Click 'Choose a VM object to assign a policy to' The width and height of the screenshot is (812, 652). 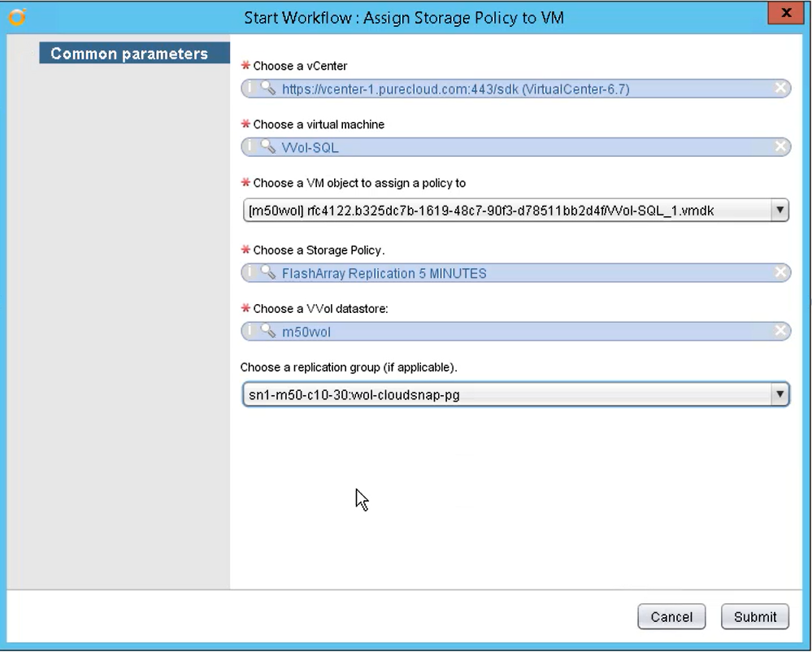tap(359, 183)
